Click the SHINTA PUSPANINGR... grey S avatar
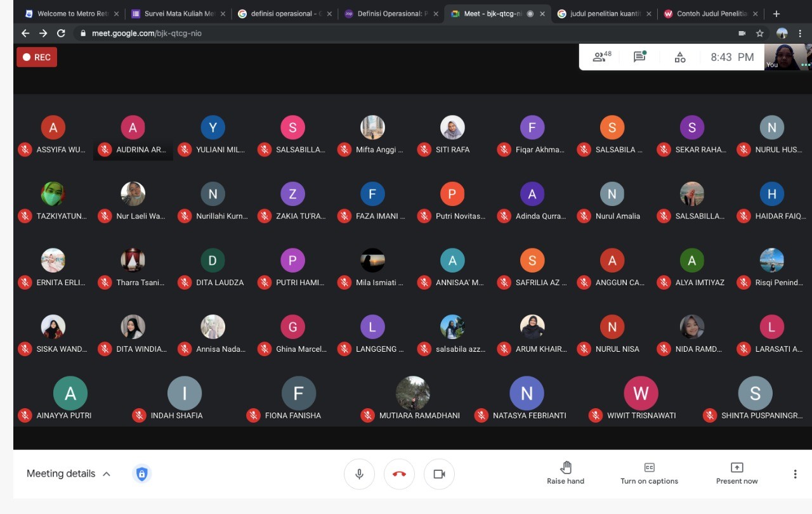Image resolution: width=812 pixels, height=514 pixels. pos(756,394)
